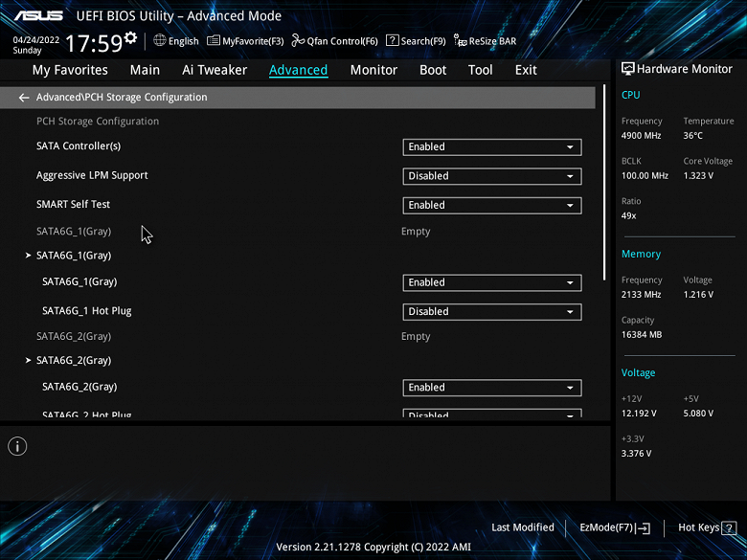Click the BCLK 100.00 MHz value
This screenshot has height=560, width=747.
(x=645, y=176)
